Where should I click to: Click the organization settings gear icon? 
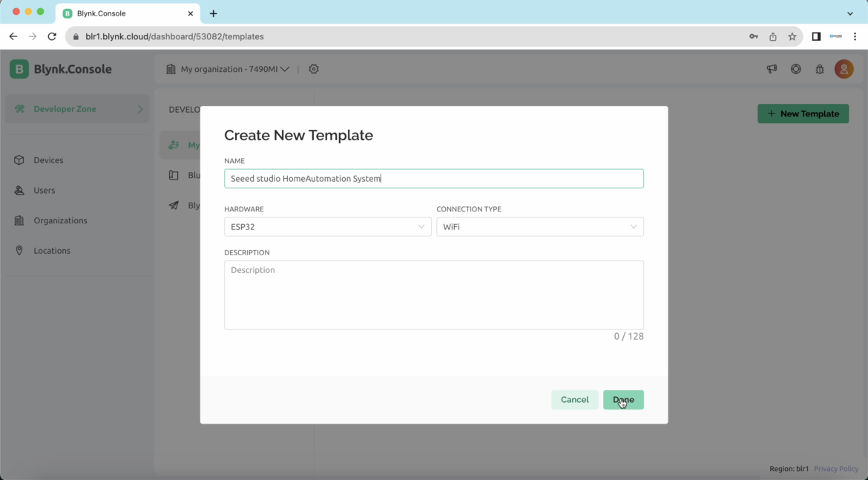(x=314, y=69)
